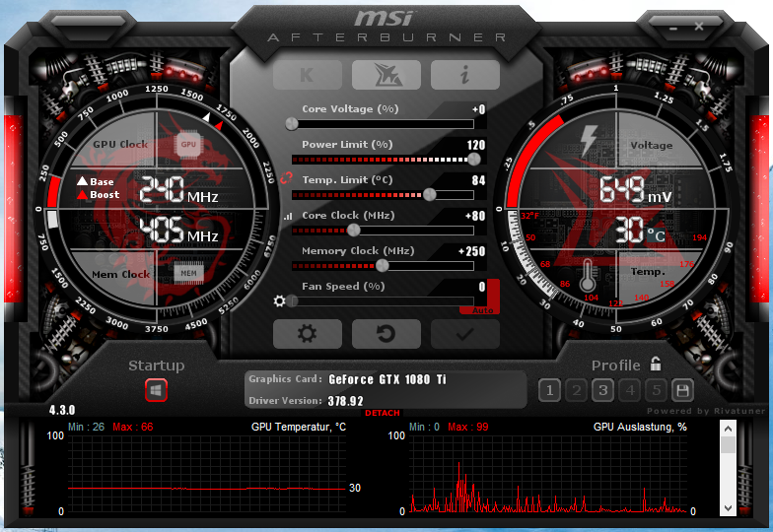The height and width of the screenshot is (532, 773).
Task: Select profile slot 3
Action: (603, 390)
